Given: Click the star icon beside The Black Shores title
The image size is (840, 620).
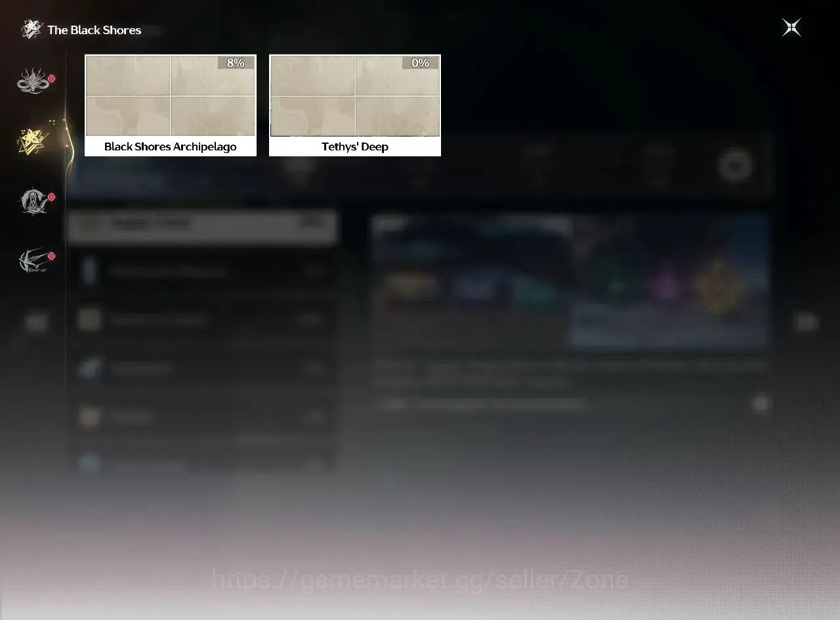Looking at the screenshot, I should (x=31, y=30).
